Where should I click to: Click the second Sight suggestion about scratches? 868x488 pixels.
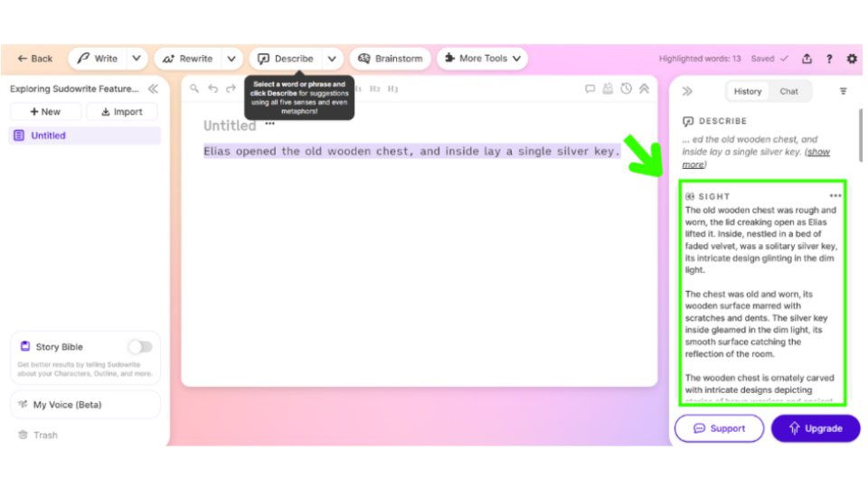coord(757,324)
